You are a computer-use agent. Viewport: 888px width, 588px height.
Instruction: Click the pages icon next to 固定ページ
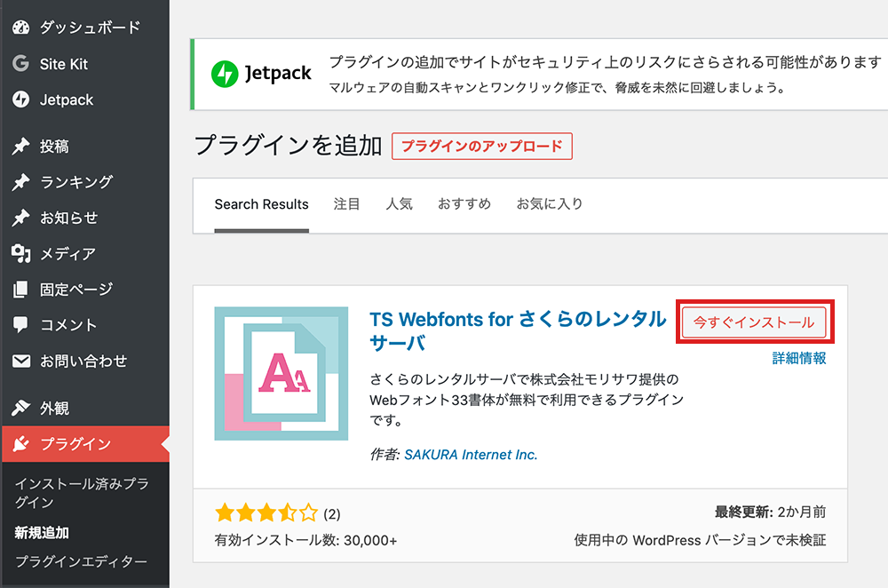point(21,289)
